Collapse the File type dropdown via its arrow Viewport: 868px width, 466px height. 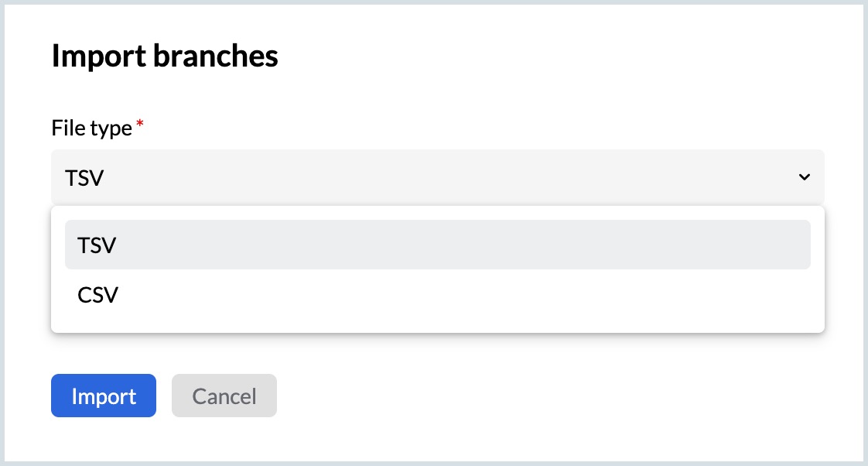804,177
